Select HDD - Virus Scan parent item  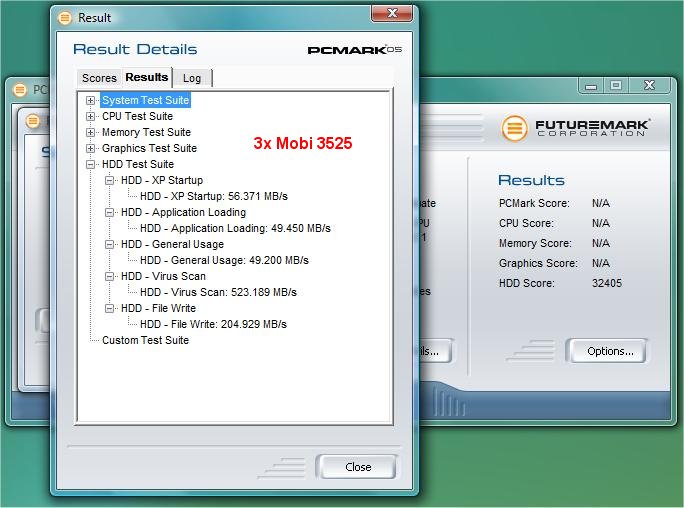tap(163, 276)
